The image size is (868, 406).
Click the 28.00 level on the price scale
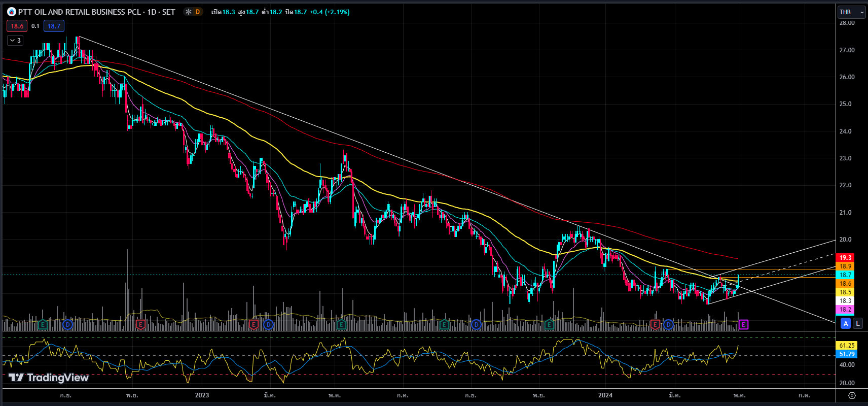[847, 23]
